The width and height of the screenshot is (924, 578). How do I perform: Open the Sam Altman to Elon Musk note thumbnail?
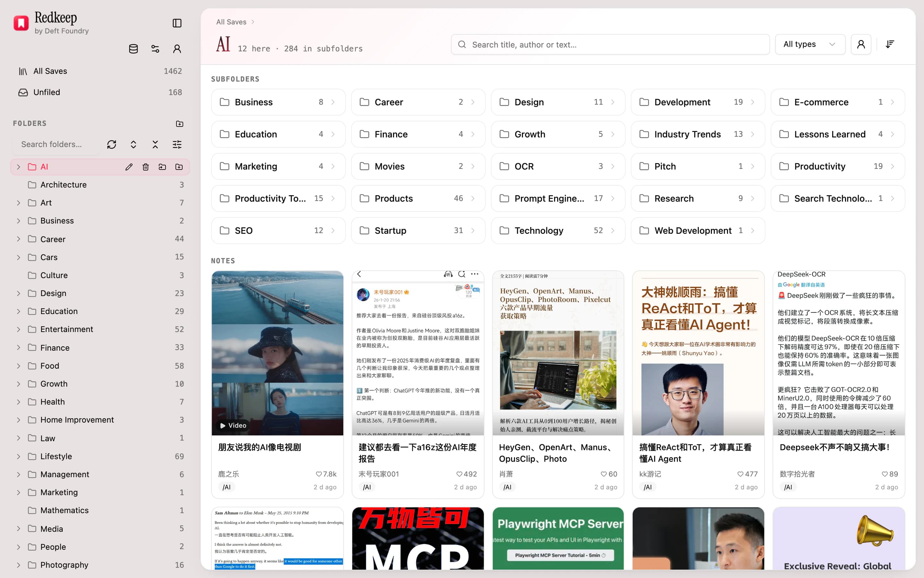click(x=278, y=538)
